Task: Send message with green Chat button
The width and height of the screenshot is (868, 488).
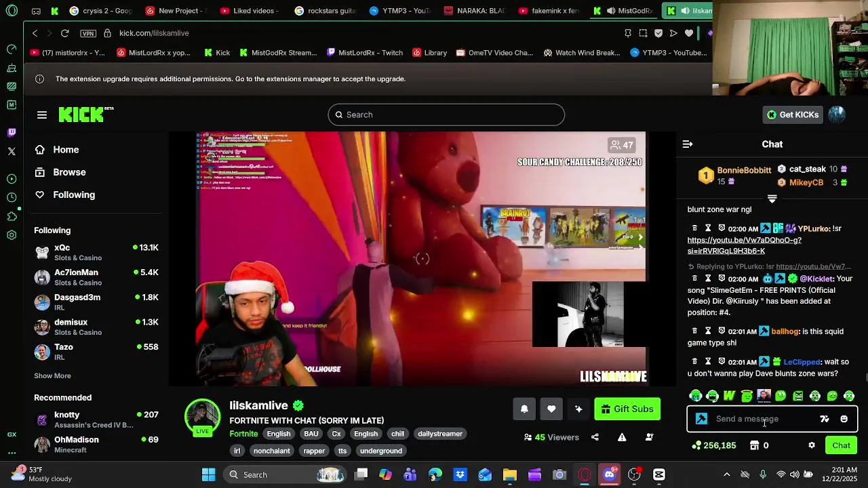Action: click(842, 445)
